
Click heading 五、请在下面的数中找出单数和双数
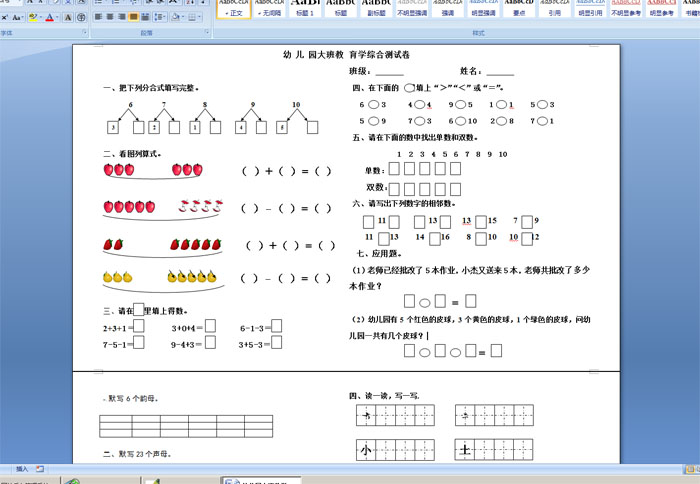[415, 138]
